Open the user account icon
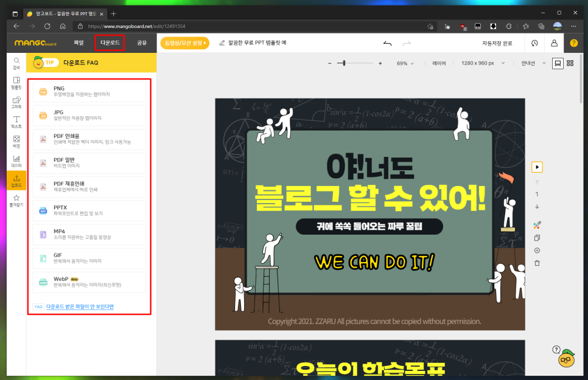 click(x=555, y=43)
